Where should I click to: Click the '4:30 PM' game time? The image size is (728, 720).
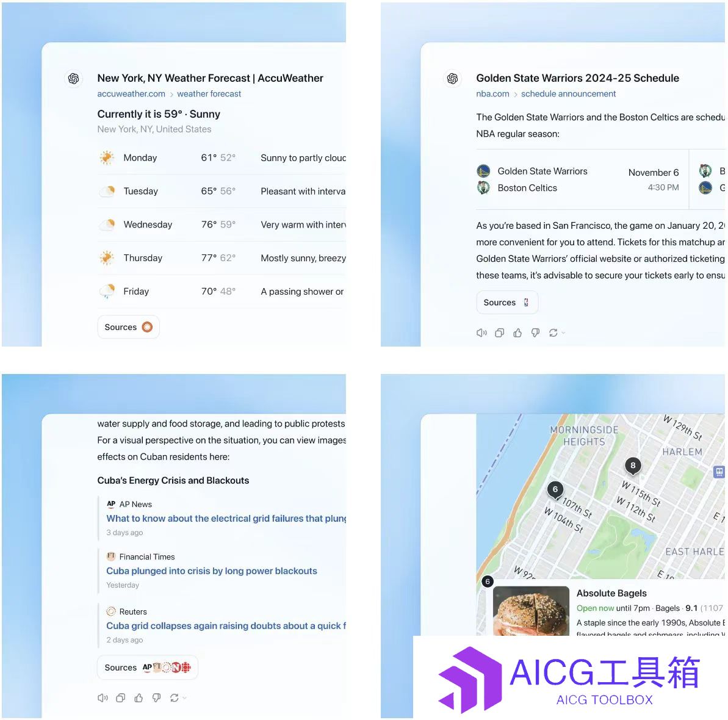663,187
